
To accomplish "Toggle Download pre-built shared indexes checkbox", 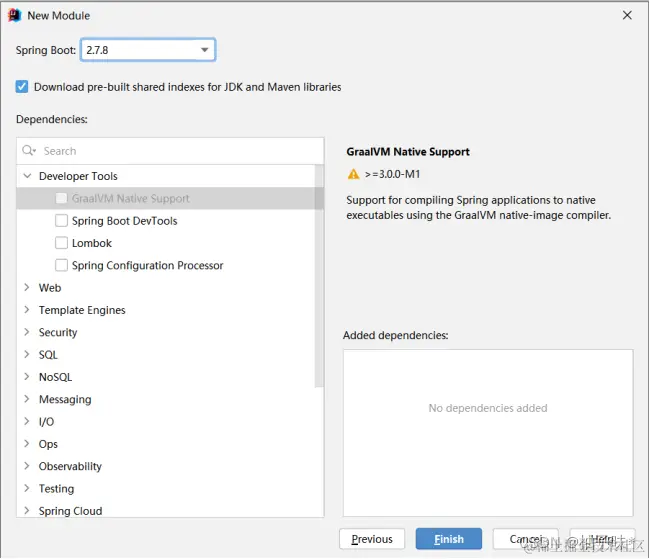I will [x=22, y=87].
